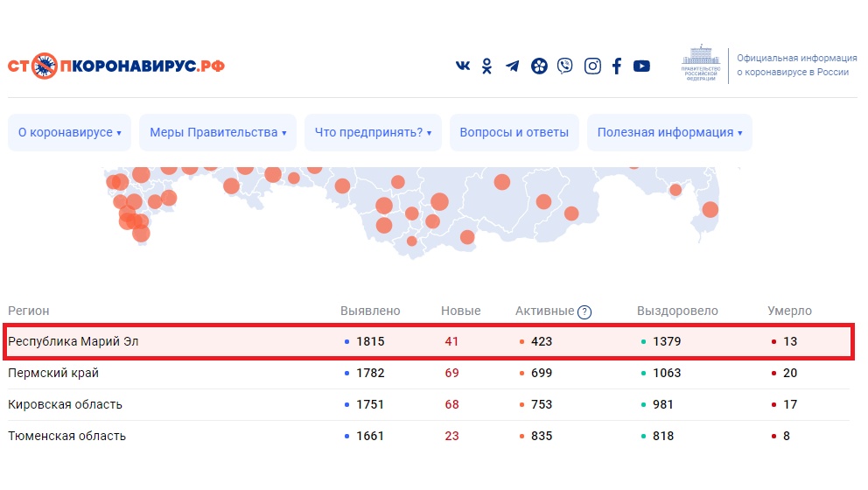Click the Тюменская область region name
Screen dimensions: 868x490
click(66, 436)
